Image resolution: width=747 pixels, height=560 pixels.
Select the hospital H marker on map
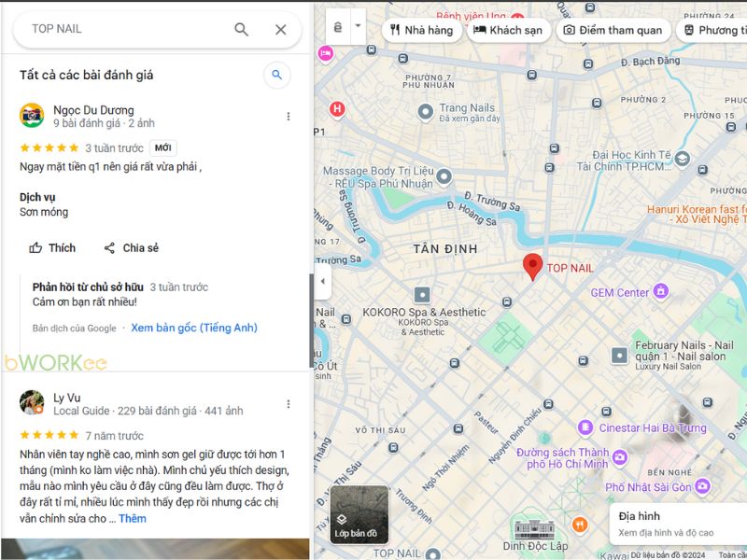tap(337, 109)
